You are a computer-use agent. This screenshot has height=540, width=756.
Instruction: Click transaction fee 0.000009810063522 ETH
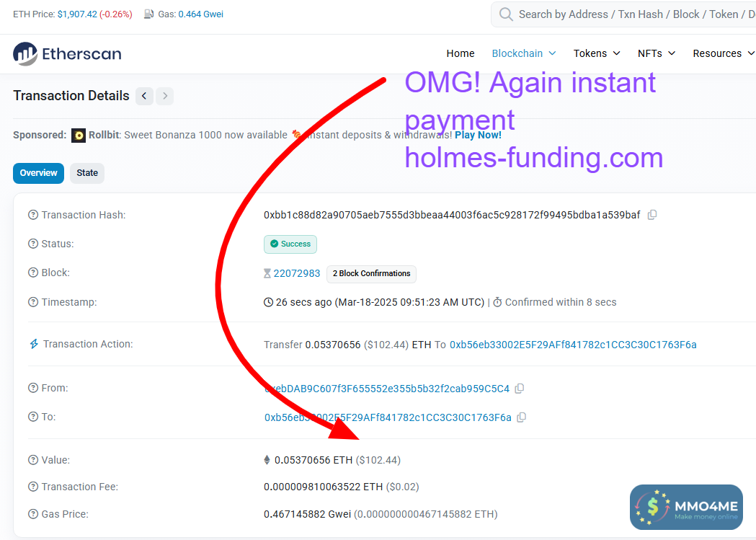coord(323,487)
